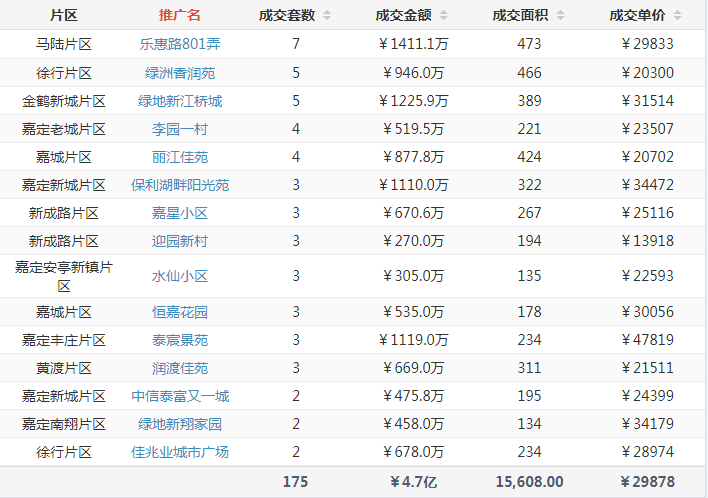The height and width of the screenshot is (498, 708).
Task: Visit the 保利湖畔阳光苑 link
Action: [180, 185]
